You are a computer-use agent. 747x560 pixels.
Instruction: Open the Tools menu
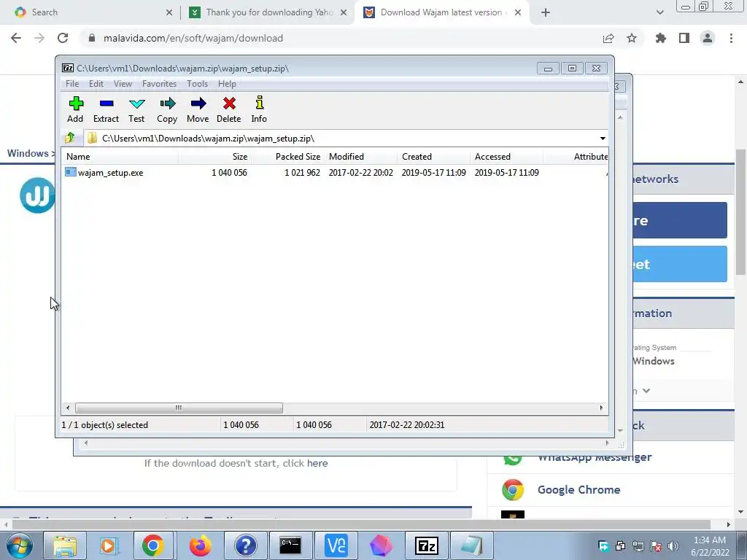point(197,84)
